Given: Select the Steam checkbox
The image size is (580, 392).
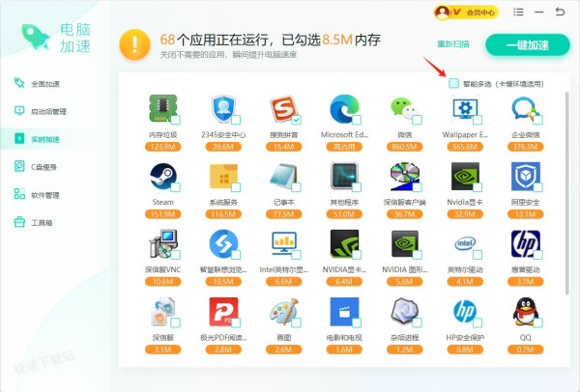Looking at the screenshot, I should point(176,187).
